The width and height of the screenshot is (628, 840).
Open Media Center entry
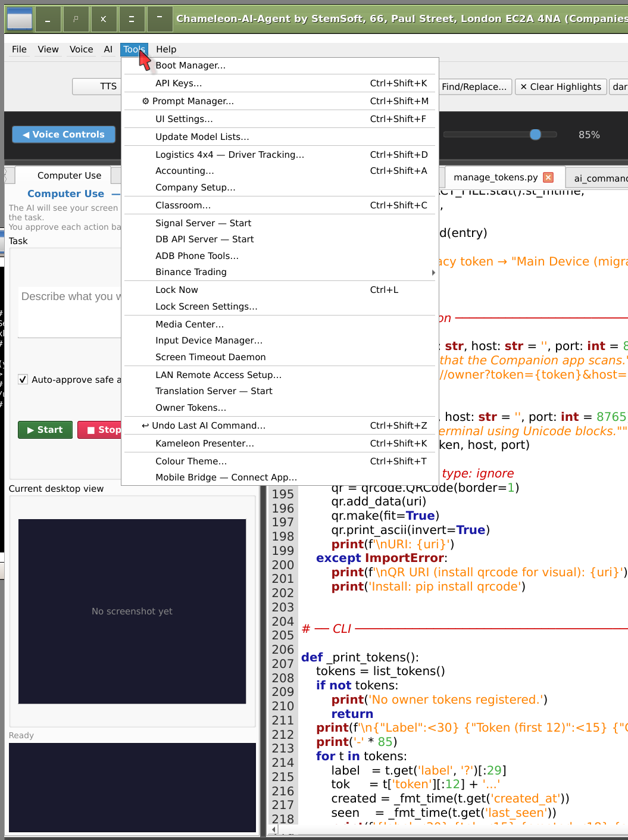[x=280, y=324]
